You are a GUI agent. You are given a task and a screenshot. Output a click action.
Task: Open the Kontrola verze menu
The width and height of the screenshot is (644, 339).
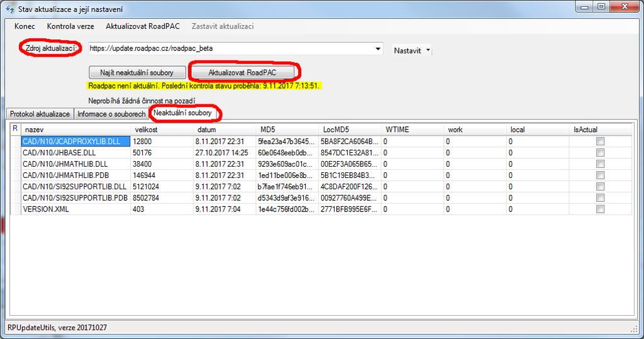pyautogui.click(x=70, y=26)
